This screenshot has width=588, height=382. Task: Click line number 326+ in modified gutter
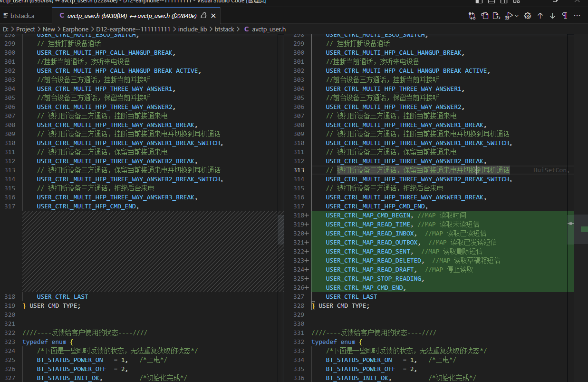point(301,287)
